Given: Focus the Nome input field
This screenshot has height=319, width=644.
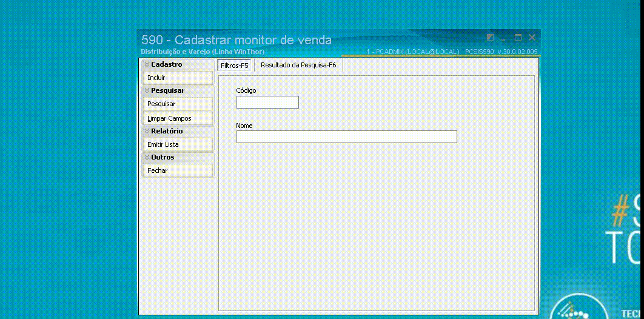Looking at the screenshot, I should click(347, 136).
